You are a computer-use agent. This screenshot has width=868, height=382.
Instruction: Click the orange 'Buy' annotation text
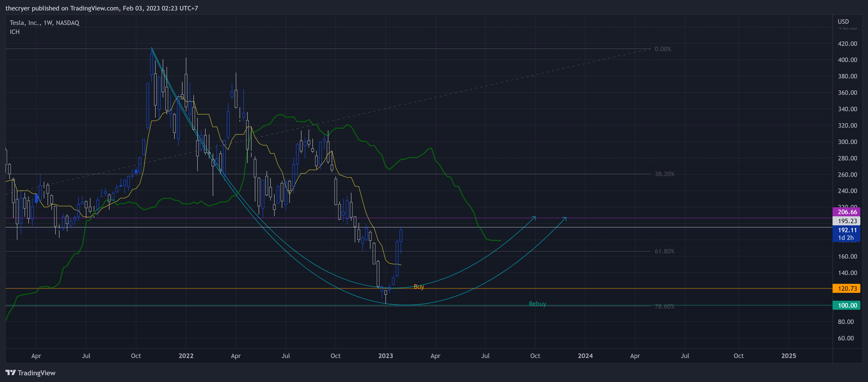click(x=419, y=286)
